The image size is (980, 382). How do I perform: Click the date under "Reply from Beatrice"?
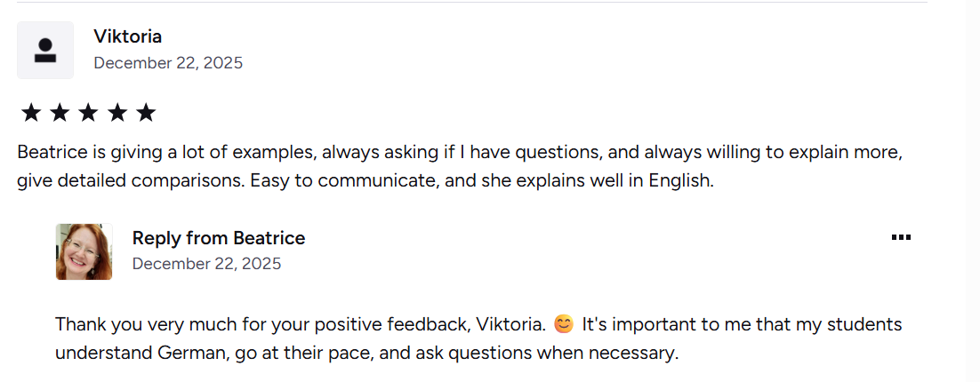coord(206,264)
